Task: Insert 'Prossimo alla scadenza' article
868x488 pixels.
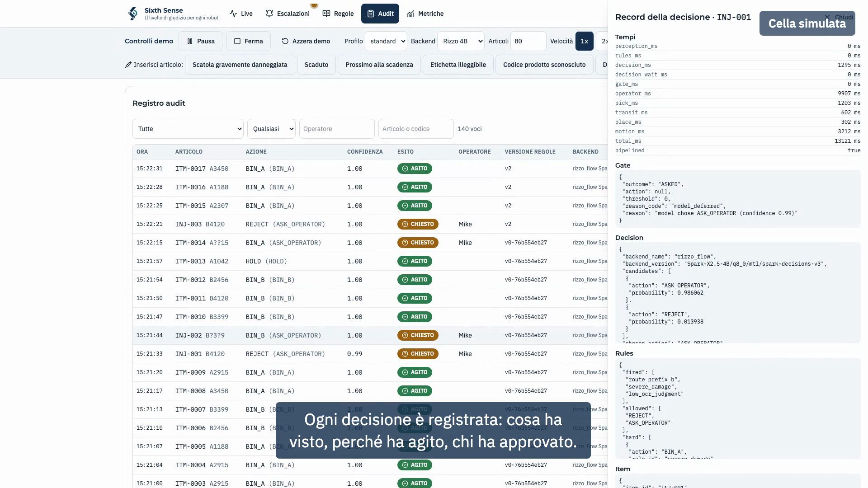Action: pos(379,65)
